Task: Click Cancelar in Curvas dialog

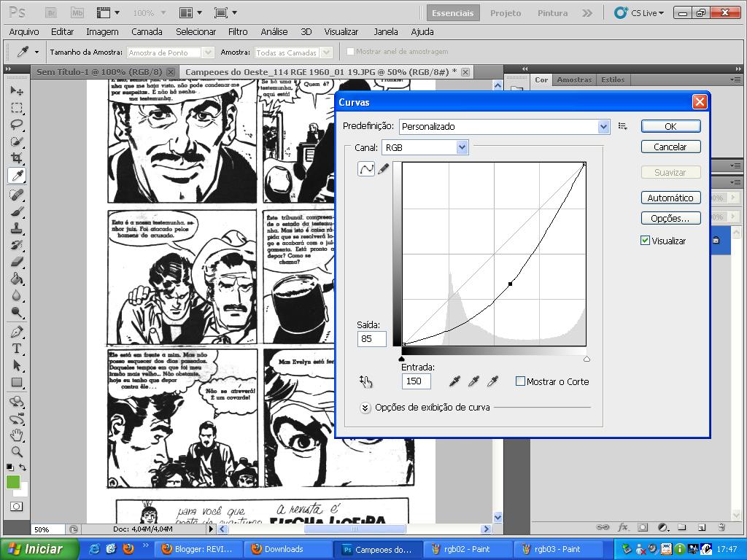Action: click(670, 147)
